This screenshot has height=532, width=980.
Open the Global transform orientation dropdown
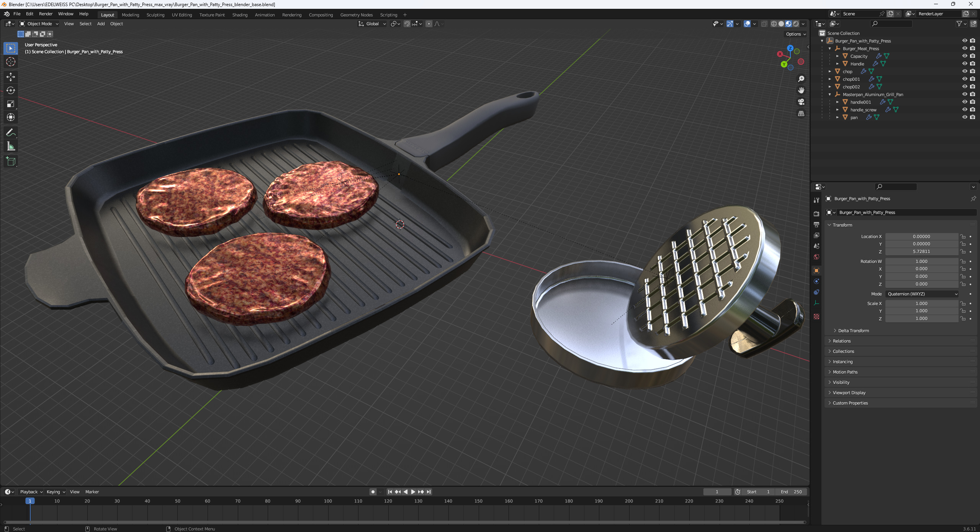pyautogui.click(x=372, y=24)
